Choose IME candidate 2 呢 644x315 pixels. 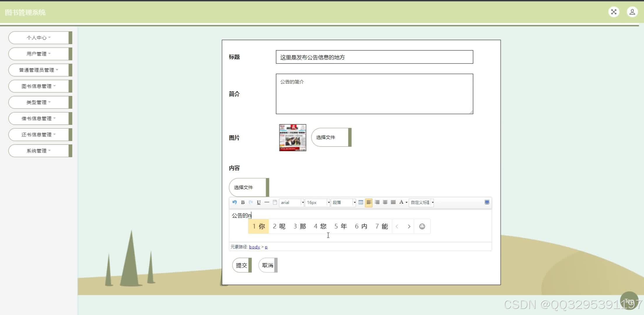coord(279,226)
